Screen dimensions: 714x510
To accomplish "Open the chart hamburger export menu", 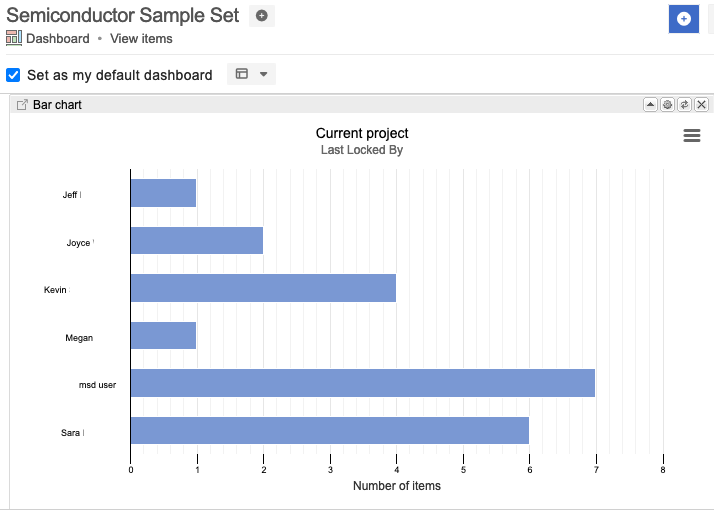I will (x=692, y=137).
